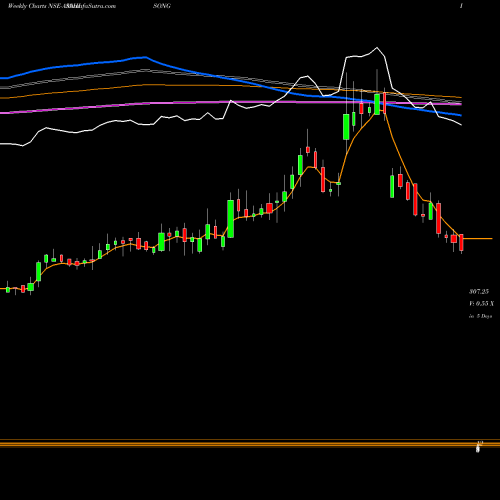Click the last red candlestick on the right

(461, 243)
